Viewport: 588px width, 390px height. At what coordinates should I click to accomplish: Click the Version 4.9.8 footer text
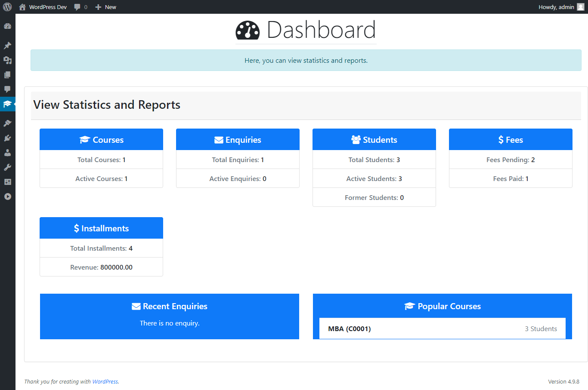563,381
